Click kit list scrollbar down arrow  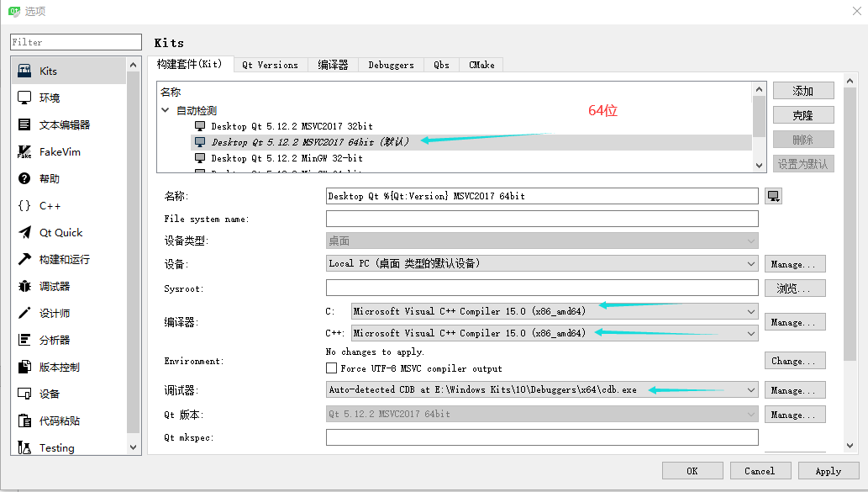(759, 165)
